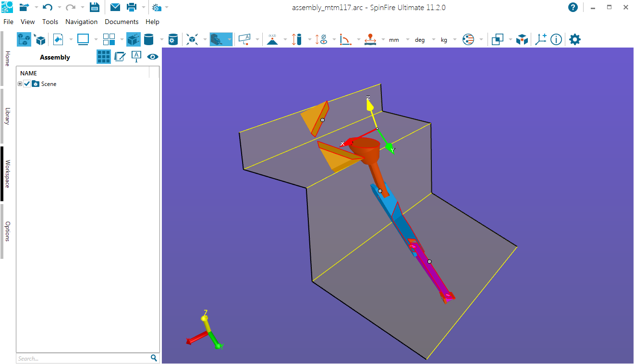Viewport: 634px width, 364px height.
Task: Click the add coordinate system icon
Action: [x=541, y=40]
